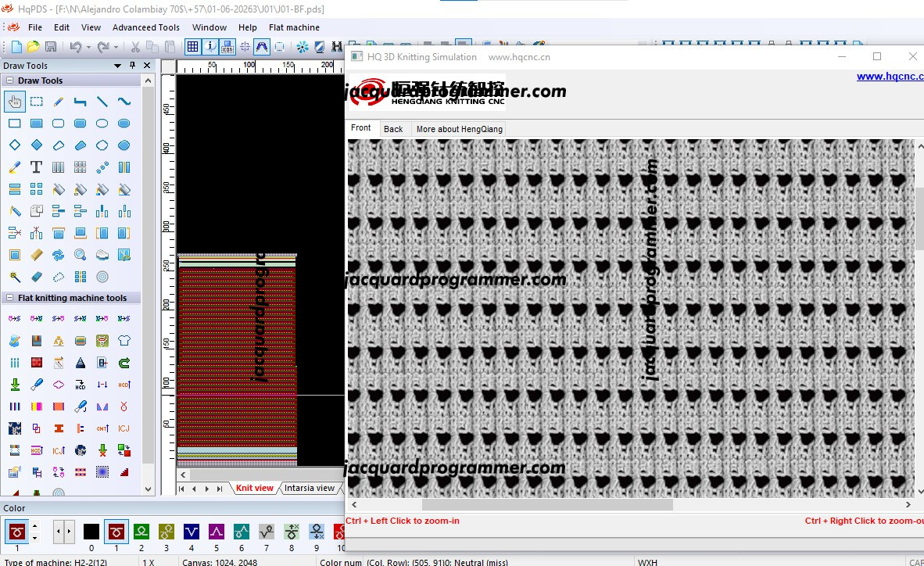Click the blue swap arrows tool

click(x=59, y=255)
